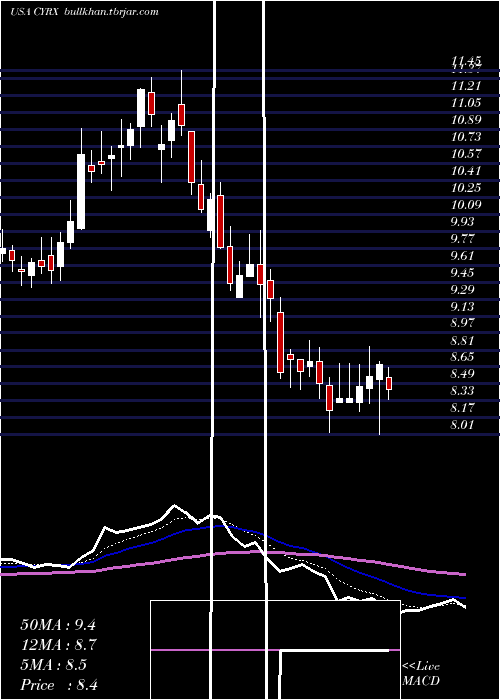Click the 10.89 price level label
The width and height of the screenshot is (500, 700).
click(x=466, y=120)
